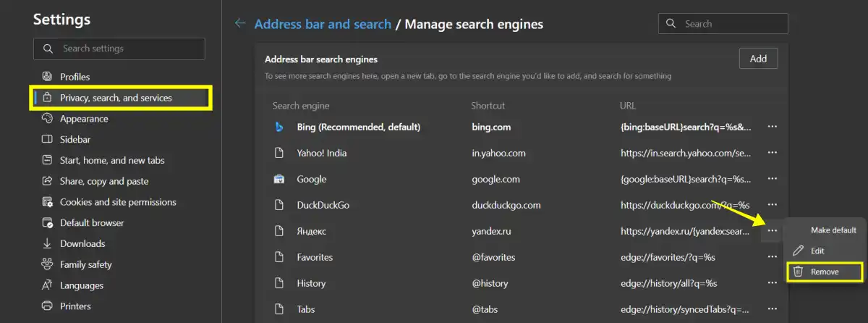Open more actions for History row
The width and height of the screenshot is (868, 323).
click(x=773, y=283)
